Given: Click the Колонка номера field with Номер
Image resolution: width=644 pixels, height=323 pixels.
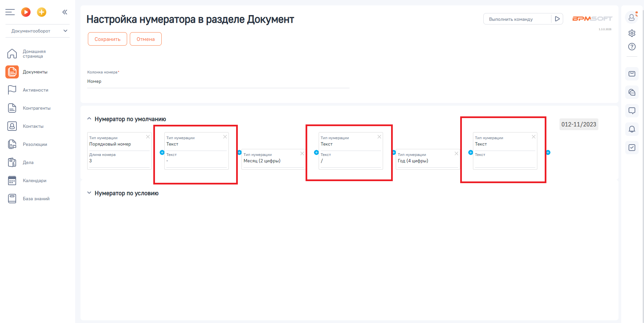Looking at the screenshot, I should (x=218, y=82).
